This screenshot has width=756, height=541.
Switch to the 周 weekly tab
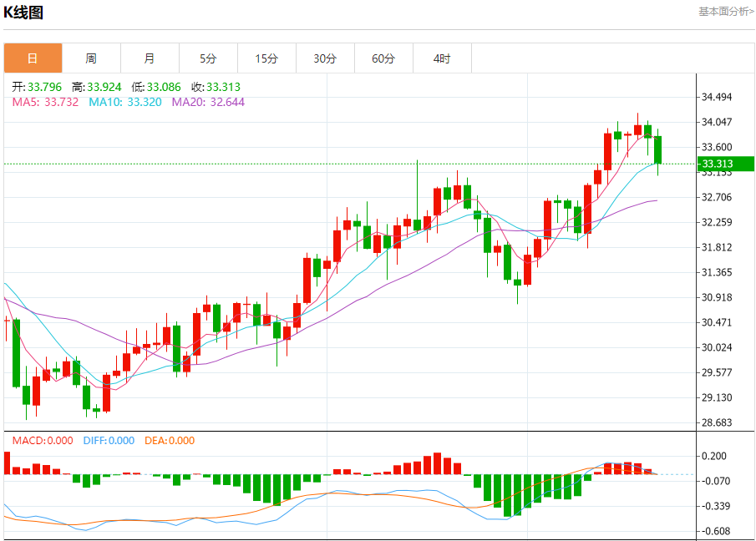click(91, 58)
